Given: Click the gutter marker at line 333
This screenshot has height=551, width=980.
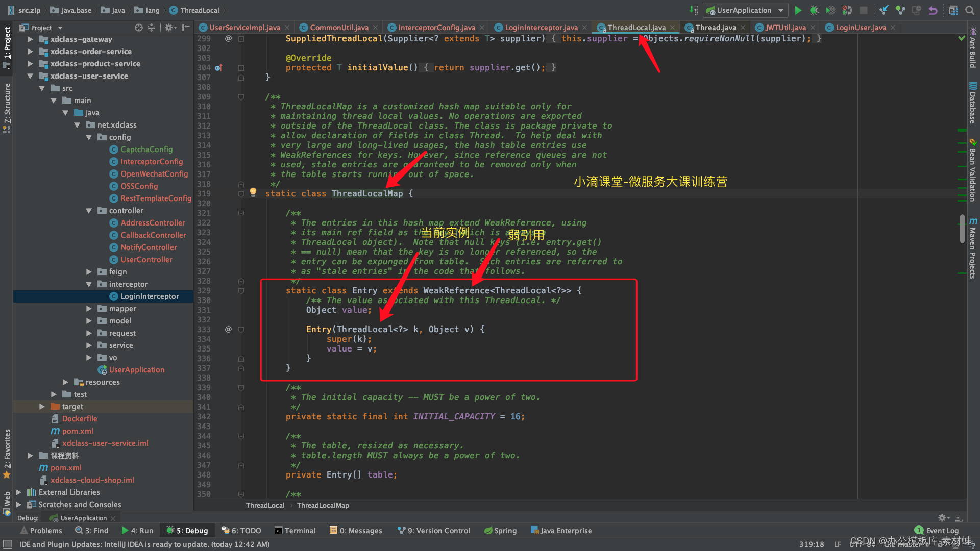Looking at the screenshot, I should point(228,329).
